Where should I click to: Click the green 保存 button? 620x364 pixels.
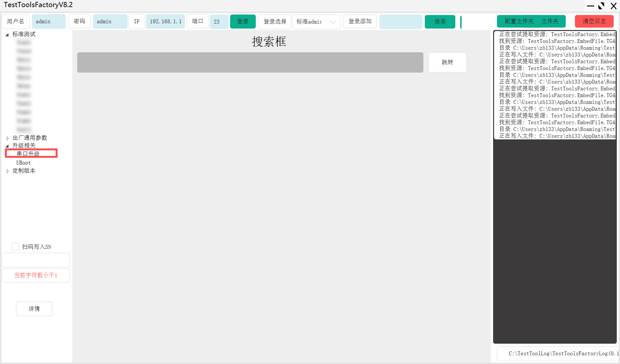click(440, 22)
